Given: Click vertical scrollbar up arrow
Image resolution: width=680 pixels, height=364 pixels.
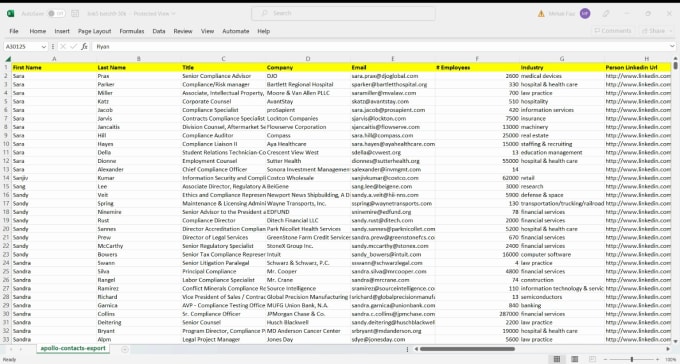Looking at the screenshot, I should [675, 59].
